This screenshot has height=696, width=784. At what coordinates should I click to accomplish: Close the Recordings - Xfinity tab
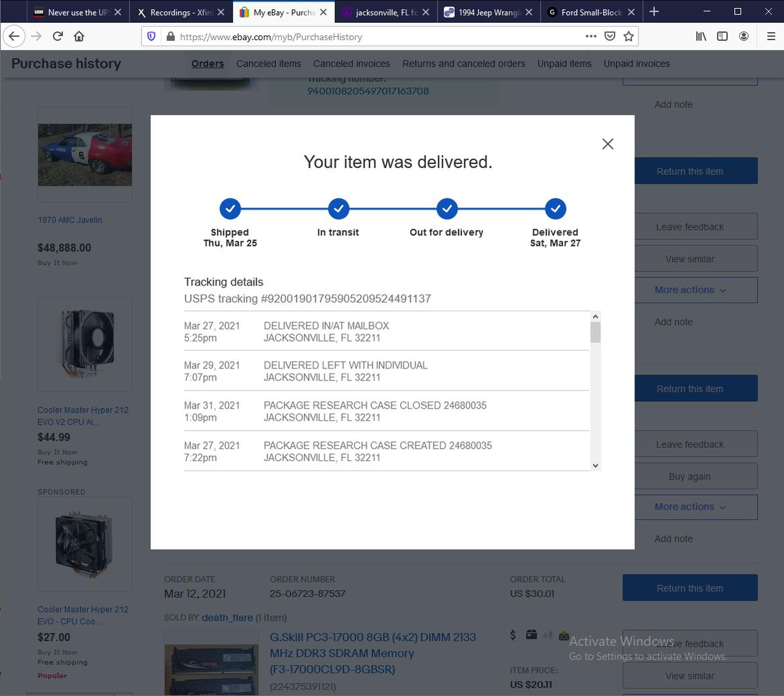(221, 12)
